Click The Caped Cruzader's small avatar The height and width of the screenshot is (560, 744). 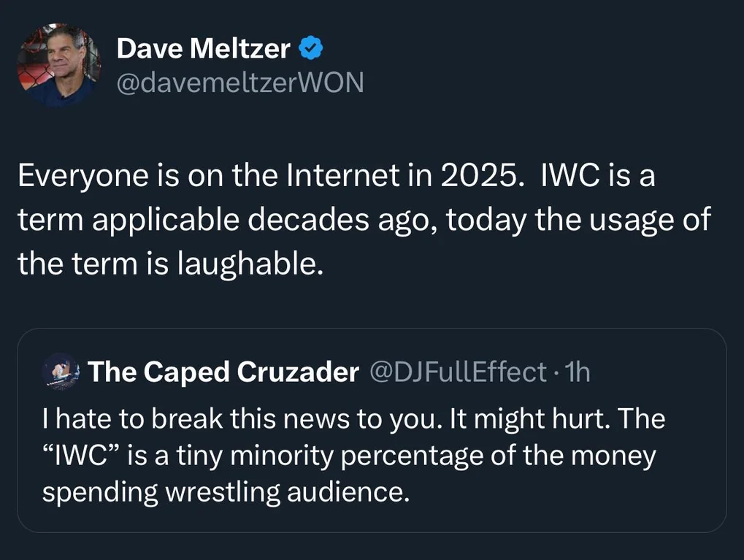(61, 371)
